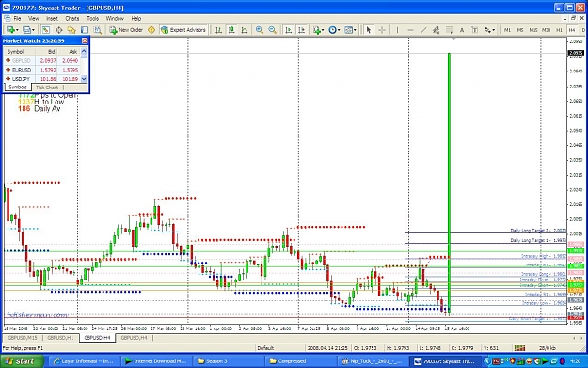Open the Windows Start button
The width and height of the screenshot is (588, 368).
22,361
